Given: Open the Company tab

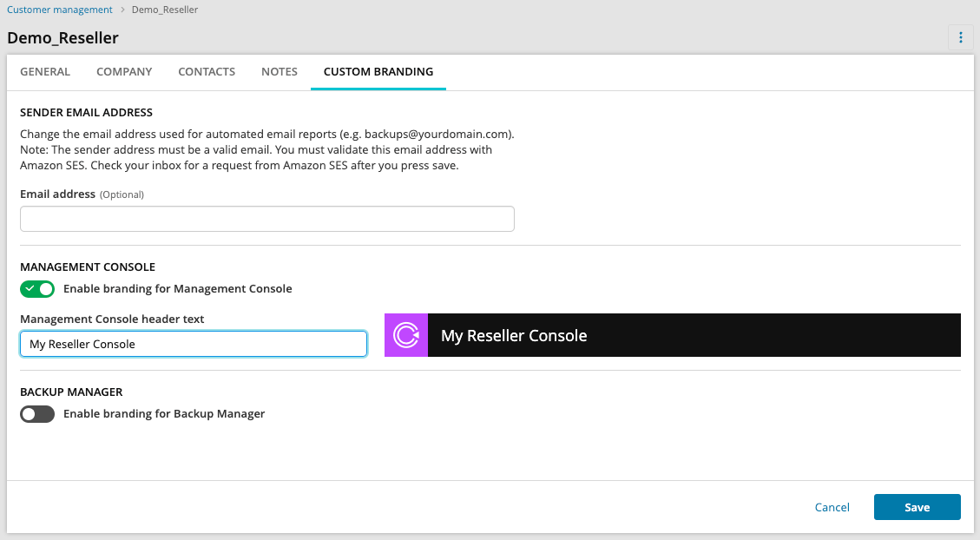Looking at the screenshot, I should point(124,72).
